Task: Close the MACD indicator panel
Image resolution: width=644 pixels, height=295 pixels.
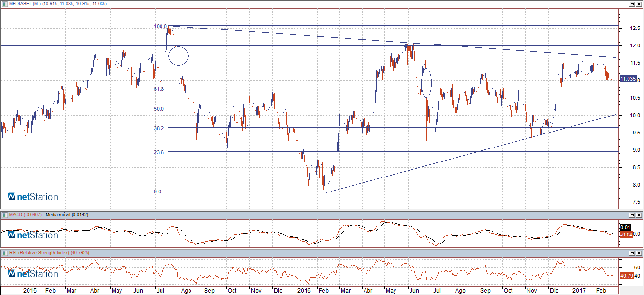Action: [x=639, y=214]
